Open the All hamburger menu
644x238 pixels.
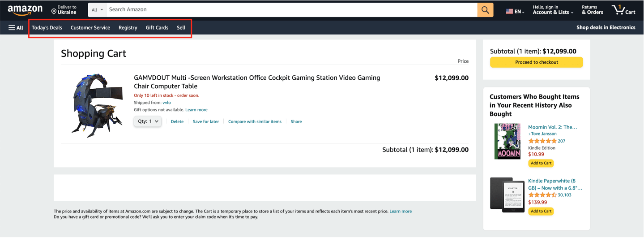[x=16, y=28]
